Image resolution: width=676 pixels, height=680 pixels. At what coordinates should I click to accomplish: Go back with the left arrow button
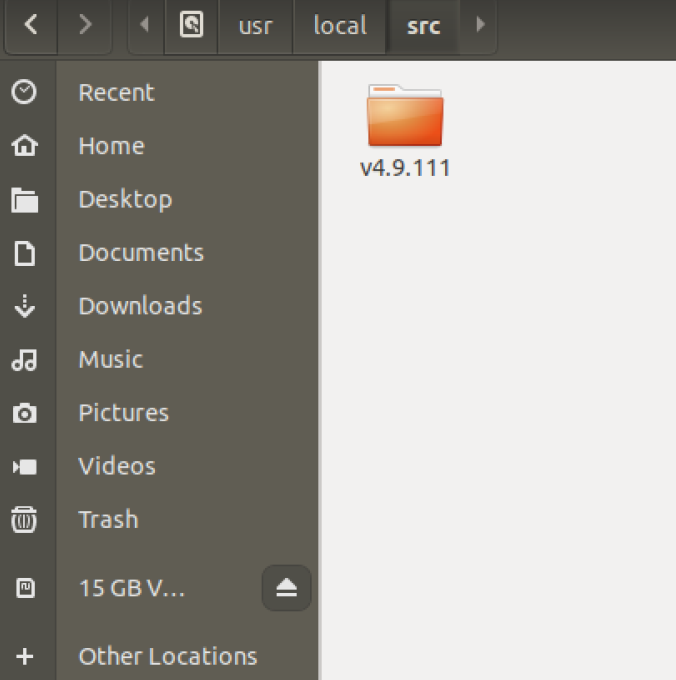30,25
